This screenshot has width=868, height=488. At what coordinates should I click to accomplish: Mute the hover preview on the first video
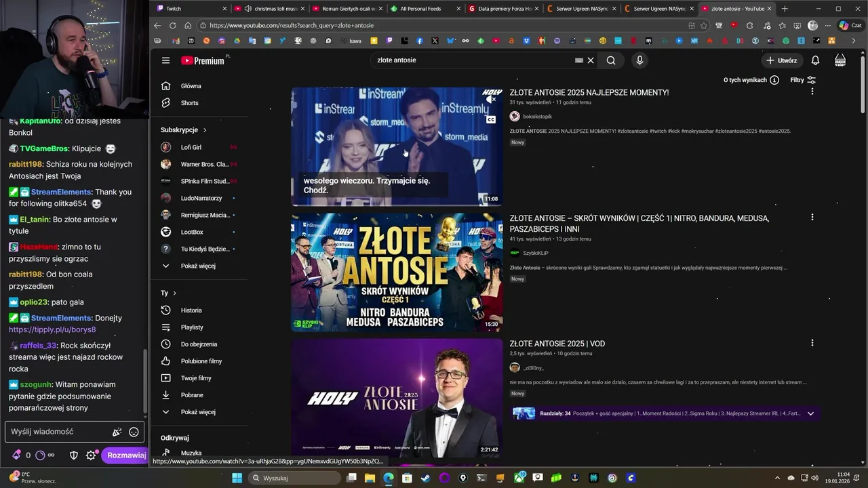[490, 100]
